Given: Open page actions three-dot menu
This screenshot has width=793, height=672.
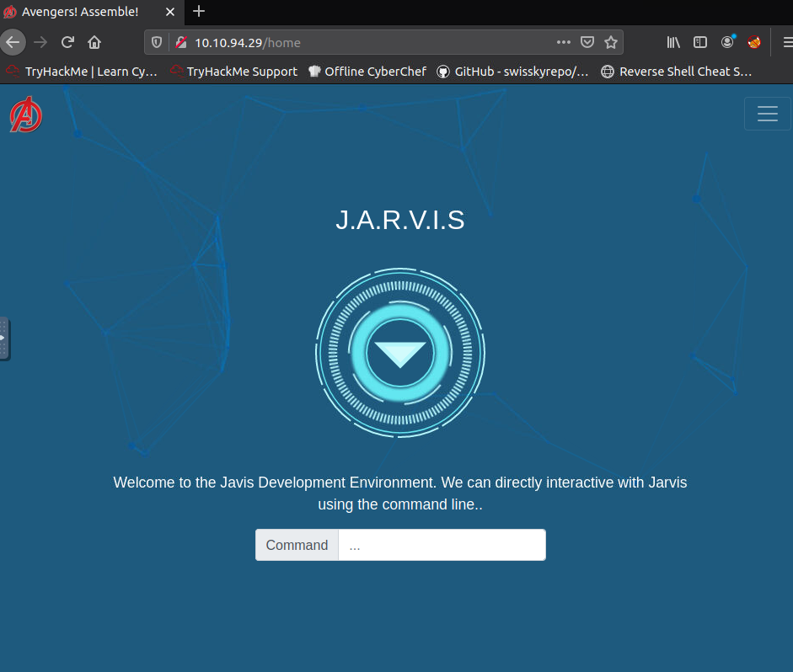Looking at the screenshot, I should pos(564,42).
